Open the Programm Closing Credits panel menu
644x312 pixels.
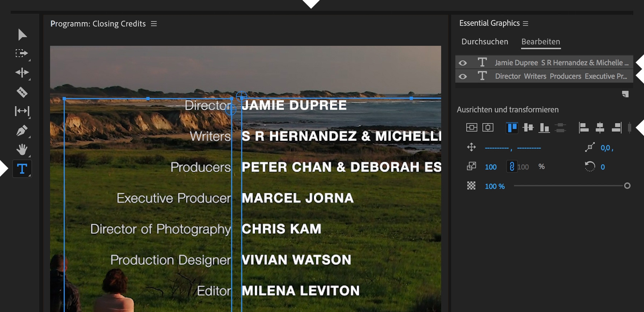pyautogui.click(x=154, y=24)
